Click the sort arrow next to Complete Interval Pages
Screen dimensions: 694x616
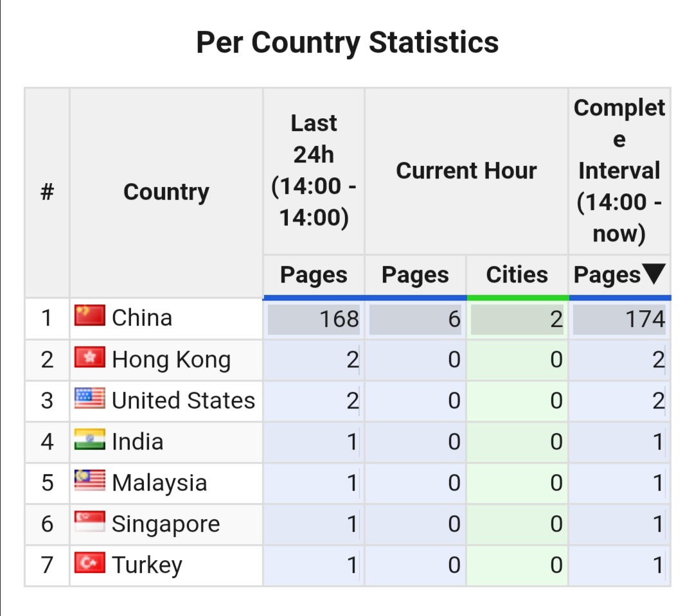point(654,274)
